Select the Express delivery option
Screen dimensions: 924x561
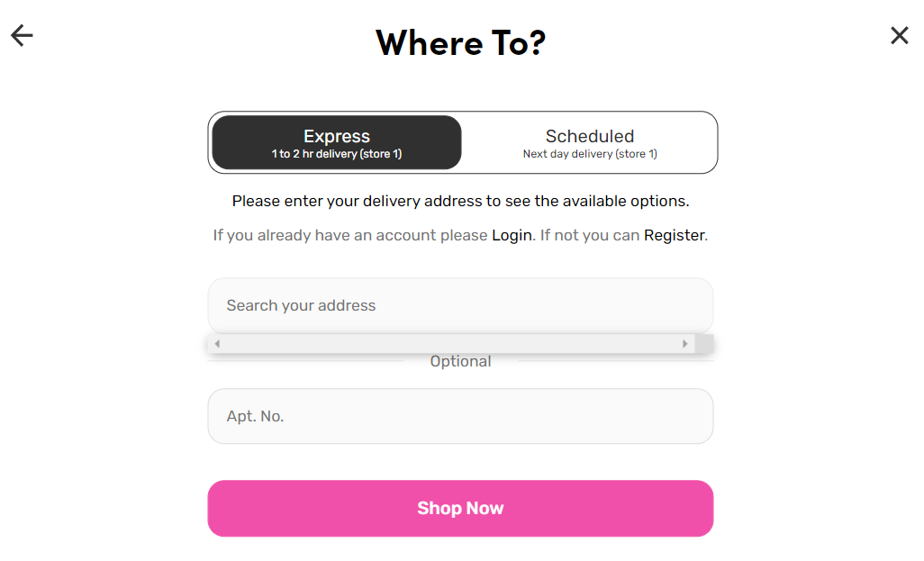pos(337,142)
